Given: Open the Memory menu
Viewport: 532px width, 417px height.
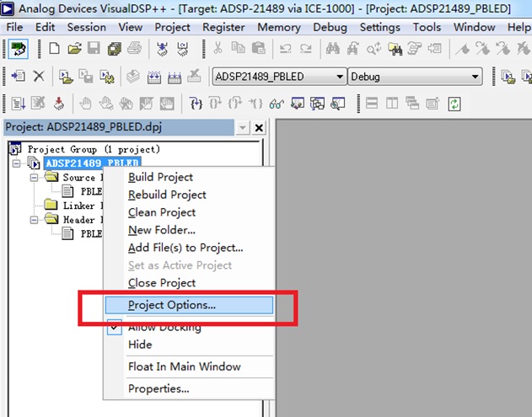Looking at the screenshot, I should pos(279,27).
